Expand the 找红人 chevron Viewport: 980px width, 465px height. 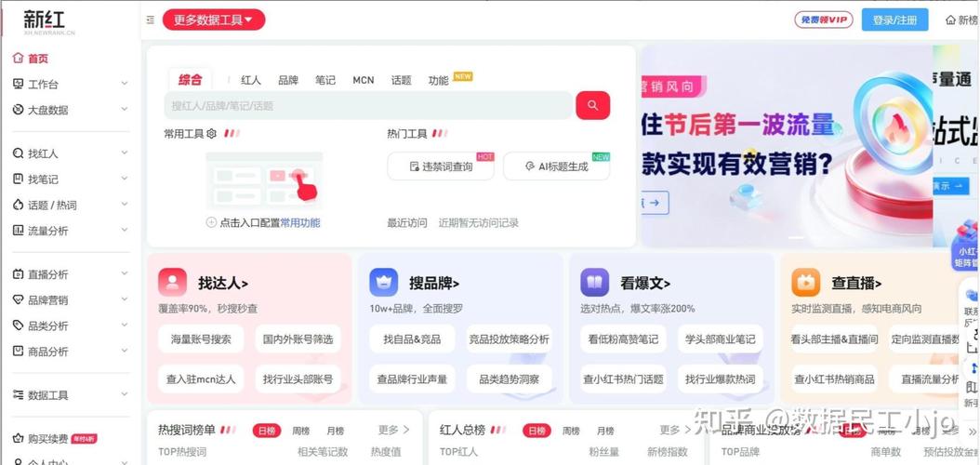click(x=124, y=153)
